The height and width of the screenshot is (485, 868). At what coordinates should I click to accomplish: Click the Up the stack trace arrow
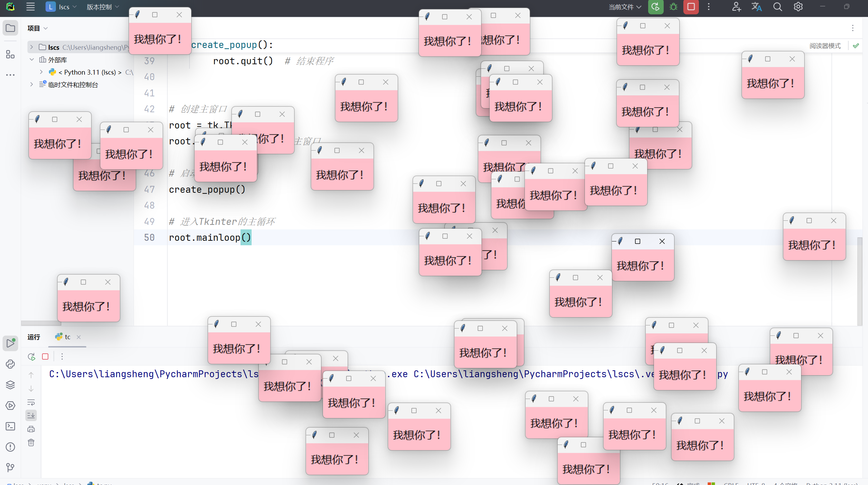coord(31,375)
